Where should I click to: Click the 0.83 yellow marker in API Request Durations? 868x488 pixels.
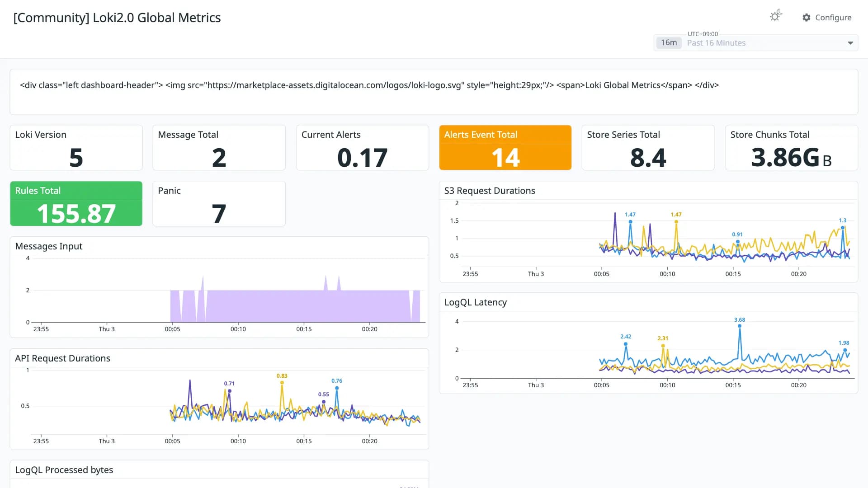[x=282, y=383]
